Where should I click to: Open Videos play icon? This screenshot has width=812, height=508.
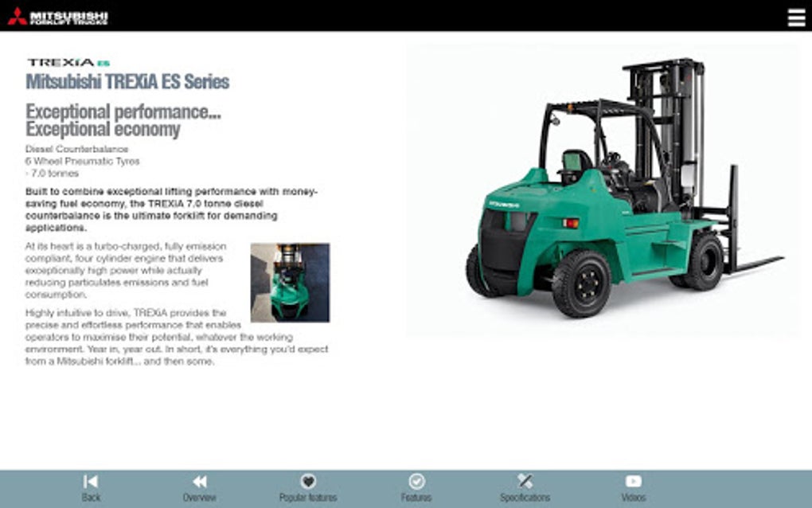click(x=634, y=482)
